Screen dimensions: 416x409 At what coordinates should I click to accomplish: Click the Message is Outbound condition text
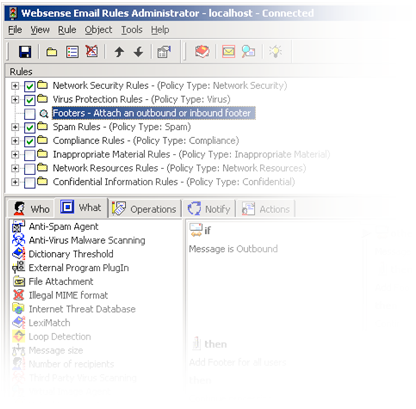click(x=233, y=249)
